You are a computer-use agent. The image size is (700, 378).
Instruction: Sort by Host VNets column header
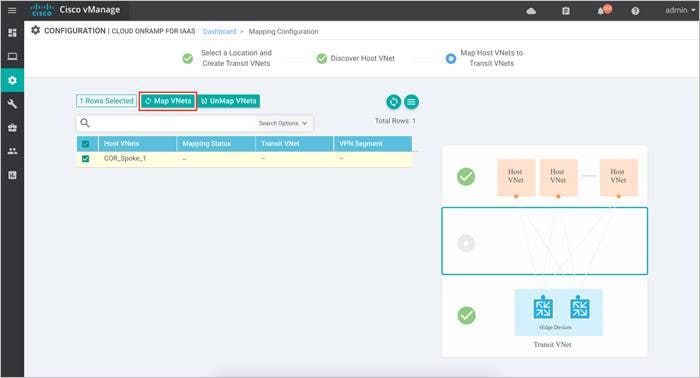[138, 144]
